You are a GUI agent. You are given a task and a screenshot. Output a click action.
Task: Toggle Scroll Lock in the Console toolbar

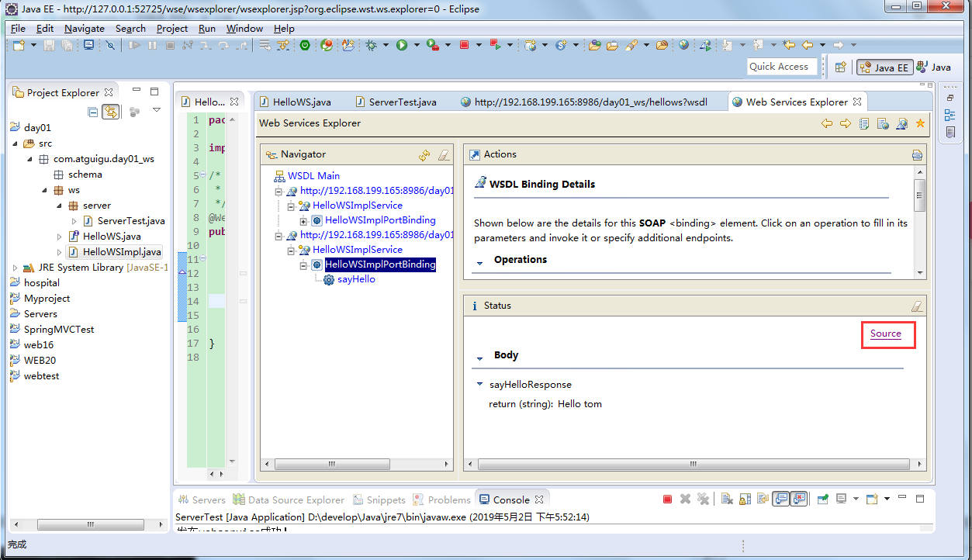744,500
